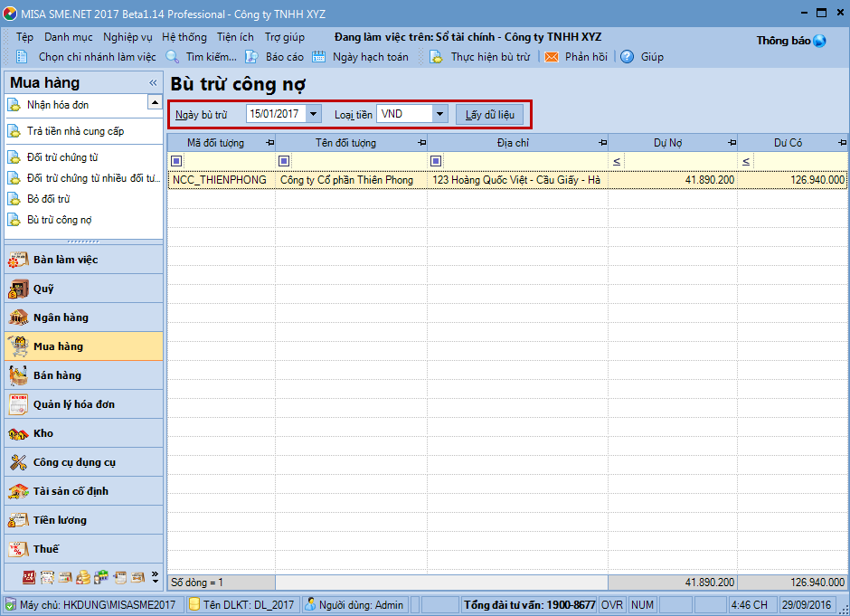Viewport: 850px width, 616px height.
Task: Open the Ngày bù trừ date dropdown
Action: coord(313,114)
